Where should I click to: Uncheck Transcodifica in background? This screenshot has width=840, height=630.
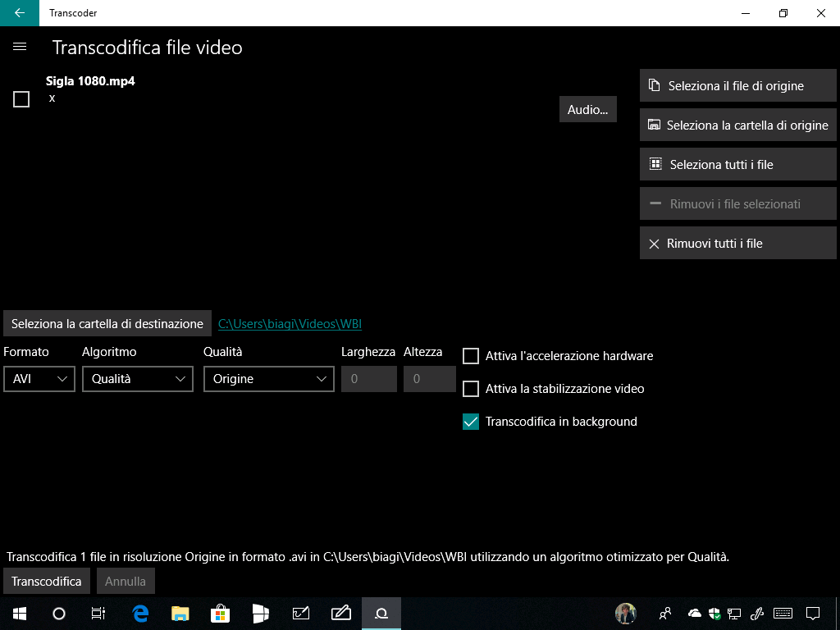click(470, 422)
